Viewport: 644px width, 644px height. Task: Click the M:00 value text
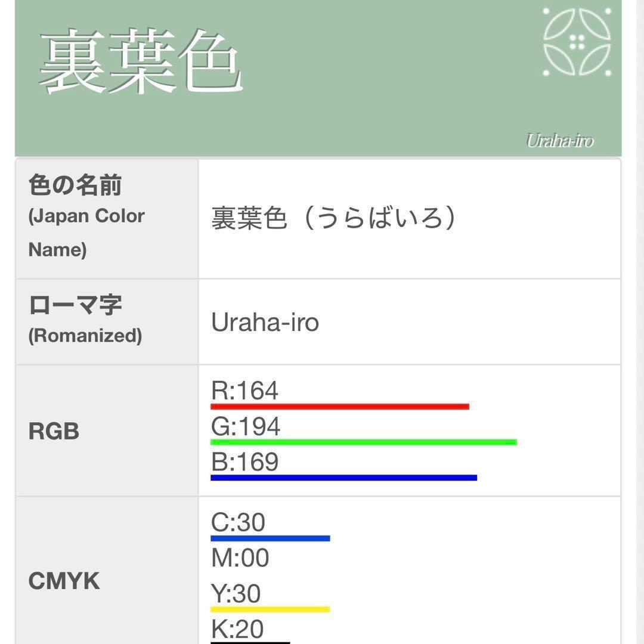point(240,558)
